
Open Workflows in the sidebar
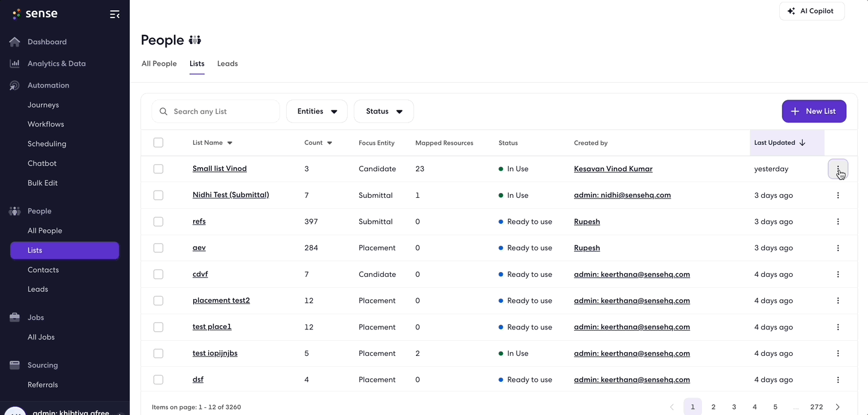point(46,124)
